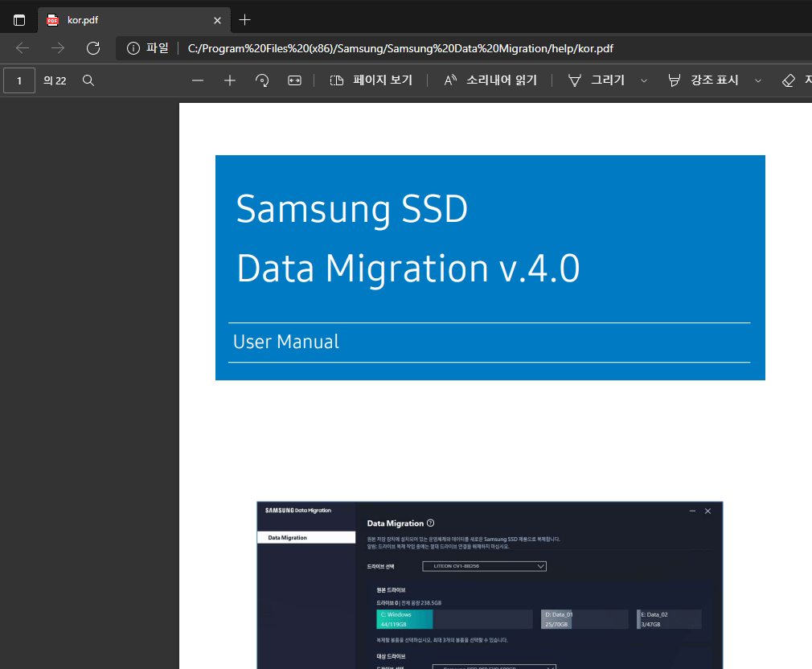The height and width of the screenshot is (669, 812).
Task: Zoom out the PDF view
Action: pos(198,80)
